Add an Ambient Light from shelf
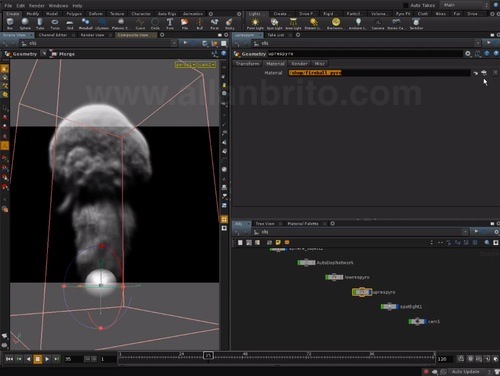500x376 pixels. click(357, 23)
